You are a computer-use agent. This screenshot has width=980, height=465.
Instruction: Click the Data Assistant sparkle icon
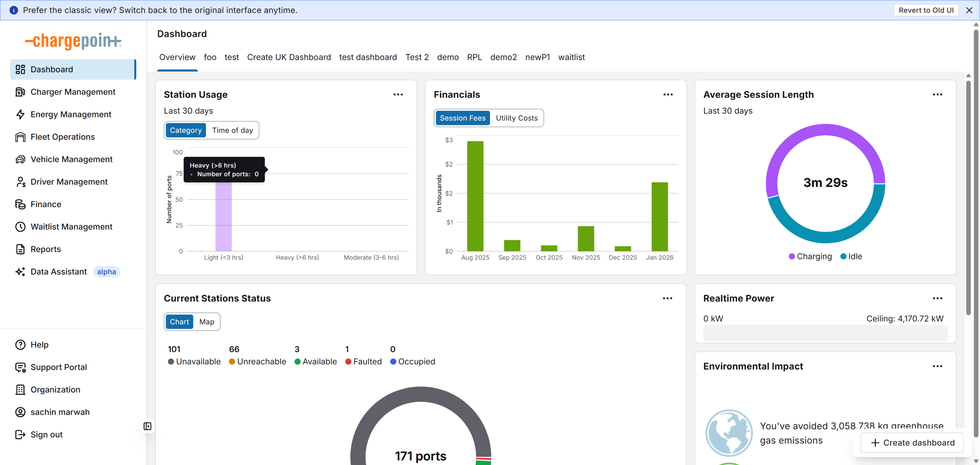pyautogui.click(x=20, y=272)
